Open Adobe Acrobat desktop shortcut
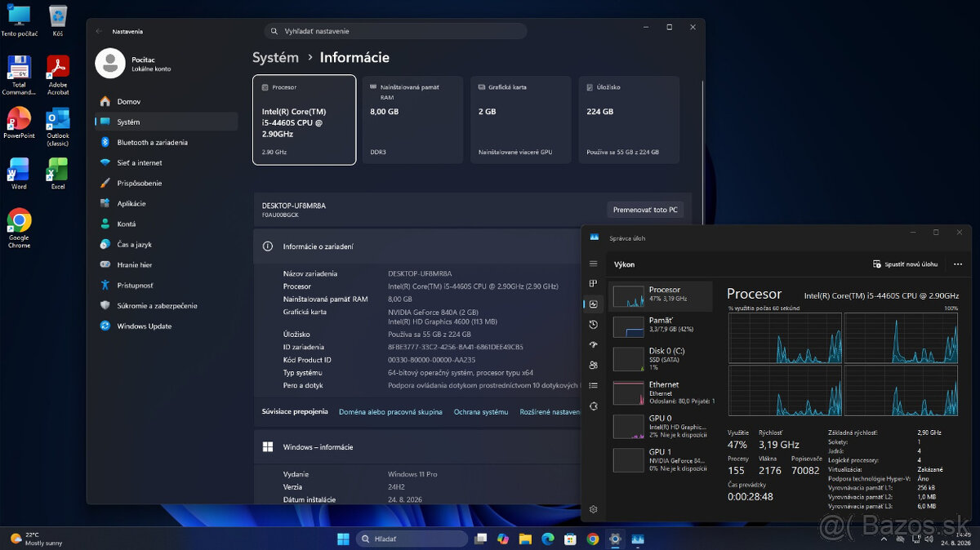The image size is (980, 550). (x=57, y=75)
